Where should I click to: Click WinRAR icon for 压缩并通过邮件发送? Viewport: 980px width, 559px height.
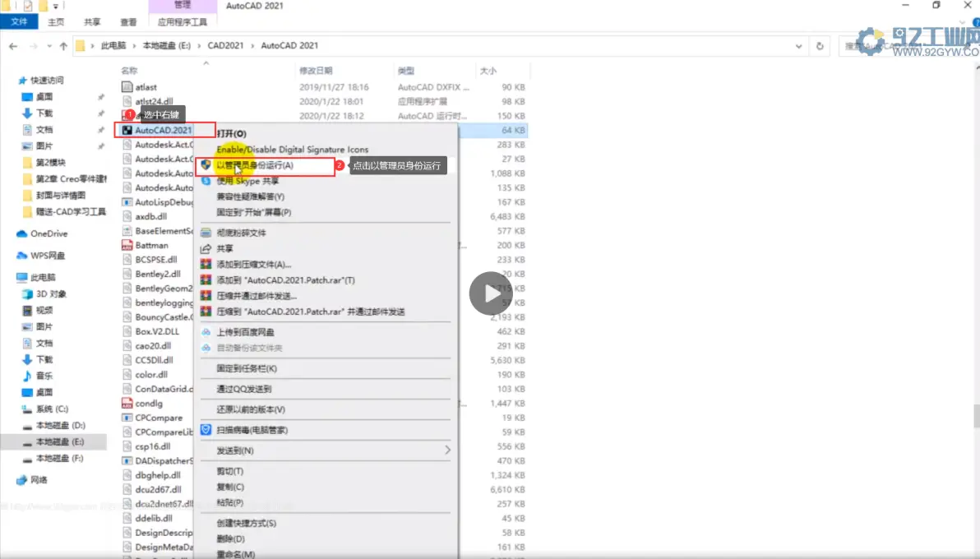pos(206,295)
